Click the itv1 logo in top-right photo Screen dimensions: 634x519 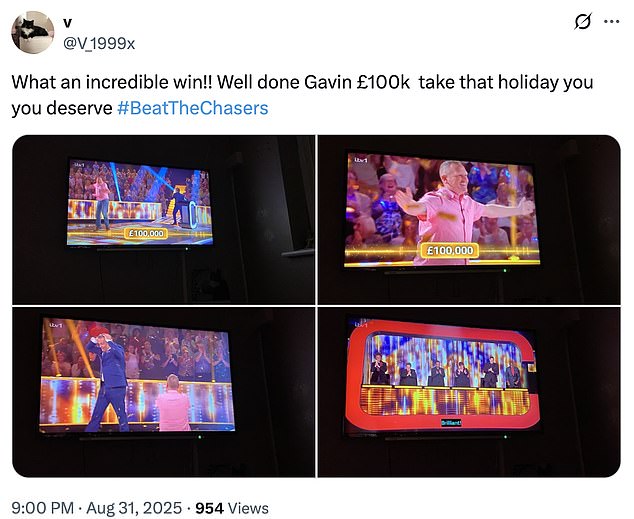click(361, 160)
